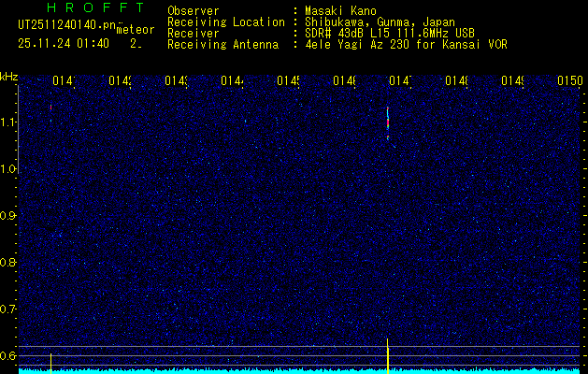Click the word "meteor" under the file name
Viewport: 588px width, 374px height.
(136, 30)
